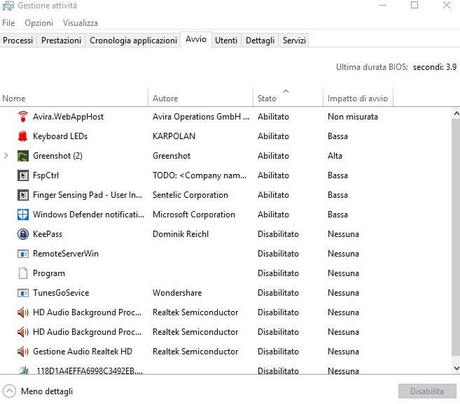The height and width of the screenshot is (404, 460).
Task: Click the KARPOLAN author cell
Action: coord(174,136)
